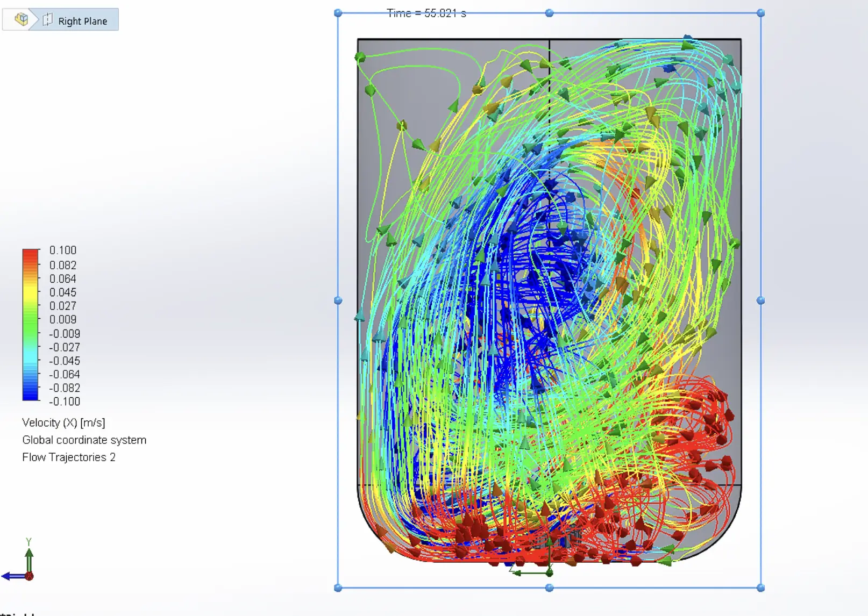868x616 pixels.
Task: Click the left-middle handle of the selection box
Action: [x=338, y=300]
